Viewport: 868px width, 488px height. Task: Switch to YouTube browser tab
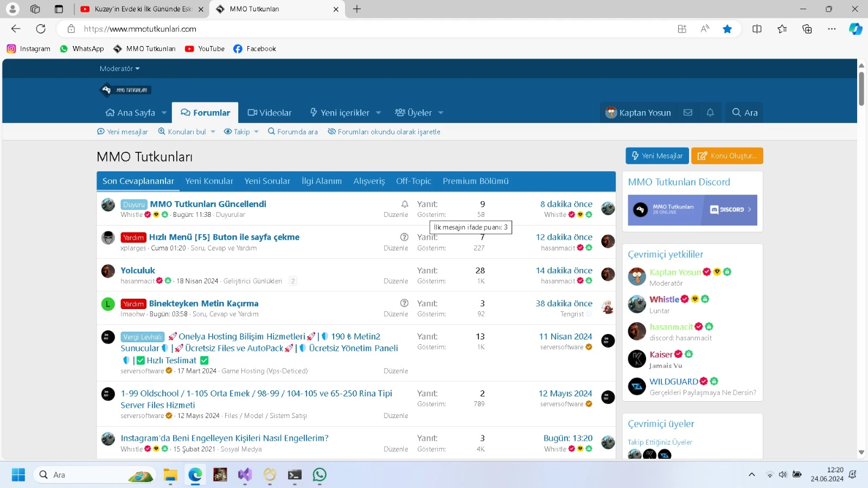point(142,9)
